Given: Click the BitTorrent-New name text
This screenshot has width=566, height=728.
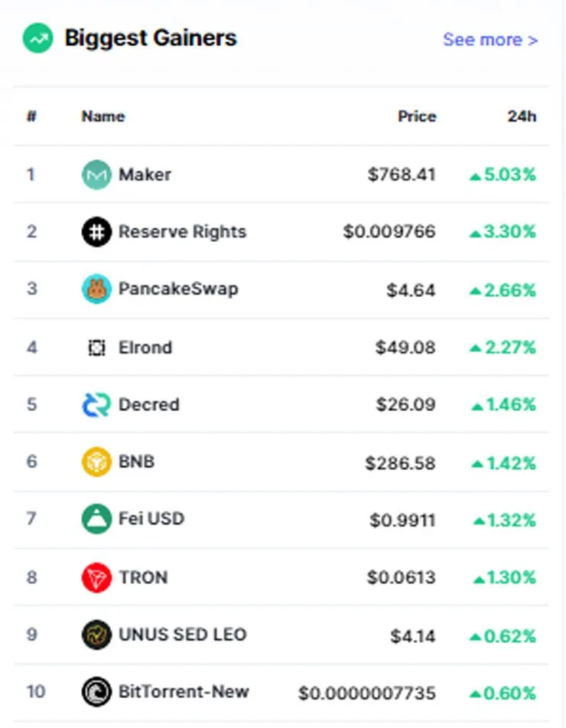Looking at the screenshot, I should pos(184,692).
